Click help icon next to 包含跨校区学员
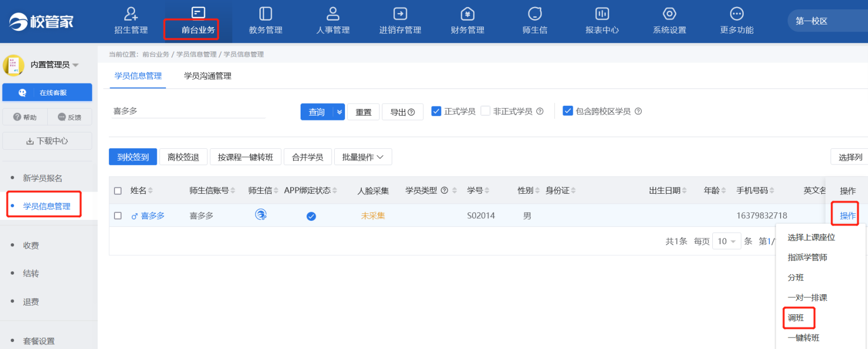This screenshot has height=349, width=868. (x=638, y=111)
